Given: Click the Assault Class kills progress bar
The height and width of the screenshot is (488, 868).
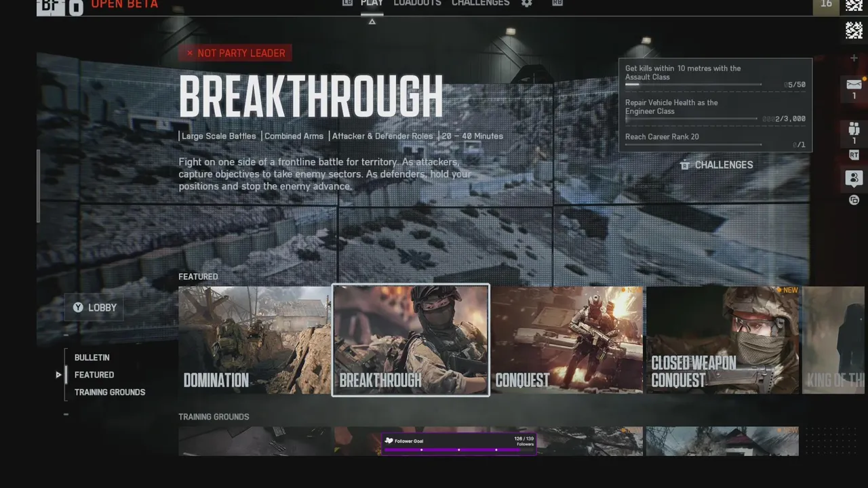Looking at the screenshot, I should 693,85.
